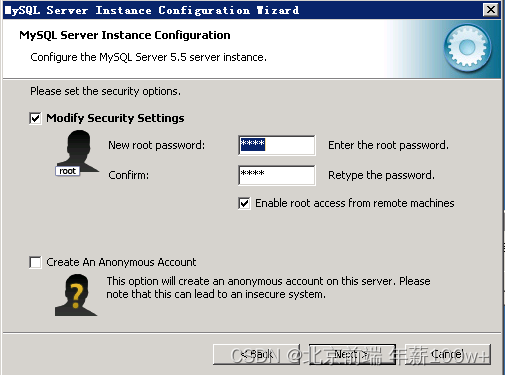This screenshot has width=505, height=375.
Task: Return with the Back button
Action: pyautogui.click(x=256, y=354)
